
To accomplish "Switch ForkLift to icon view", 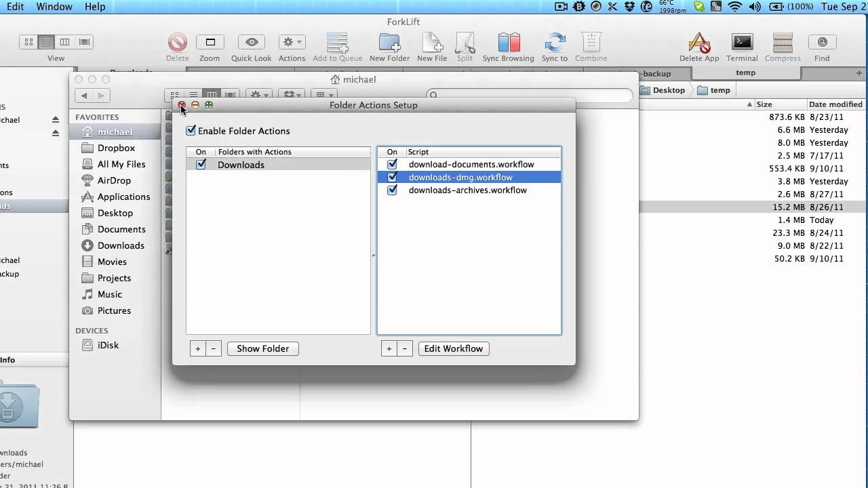I will (28, 42).
